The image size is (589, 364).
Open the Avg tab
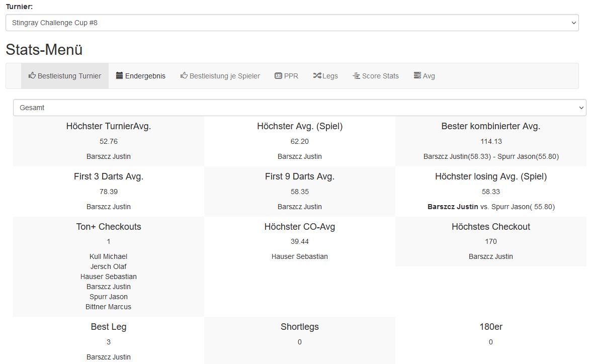pyautogui.click(x=429, y=76)
